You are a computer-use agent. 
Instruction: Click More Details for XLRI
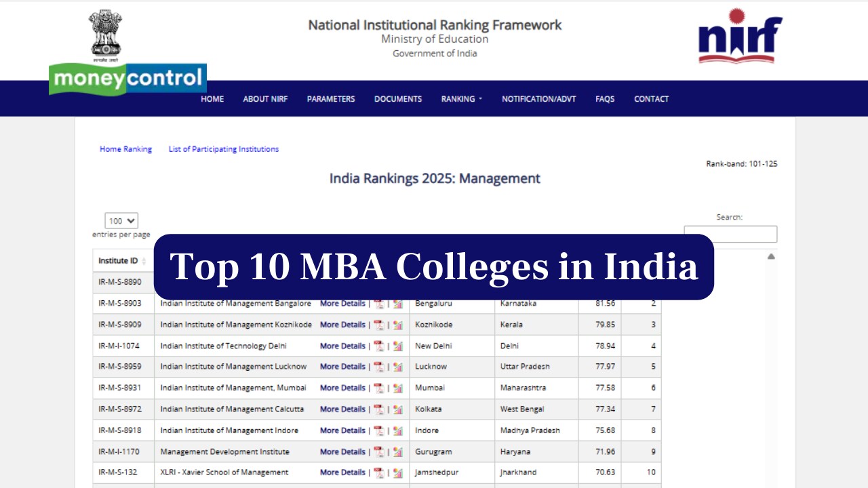342,472
